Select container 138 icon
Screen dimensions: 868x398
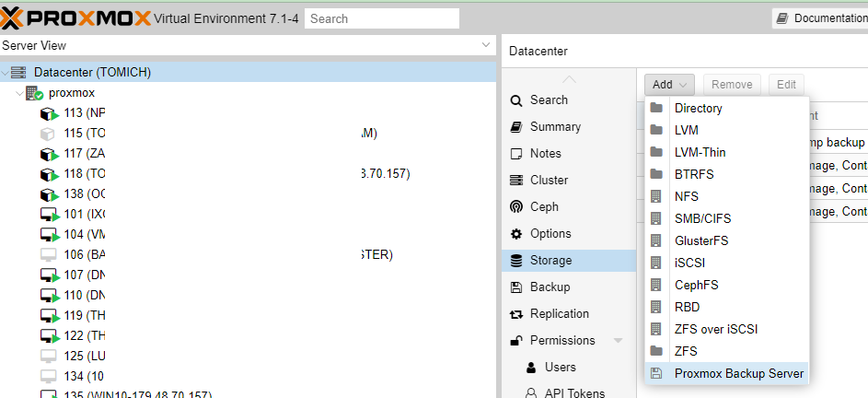tap(50, 194)
